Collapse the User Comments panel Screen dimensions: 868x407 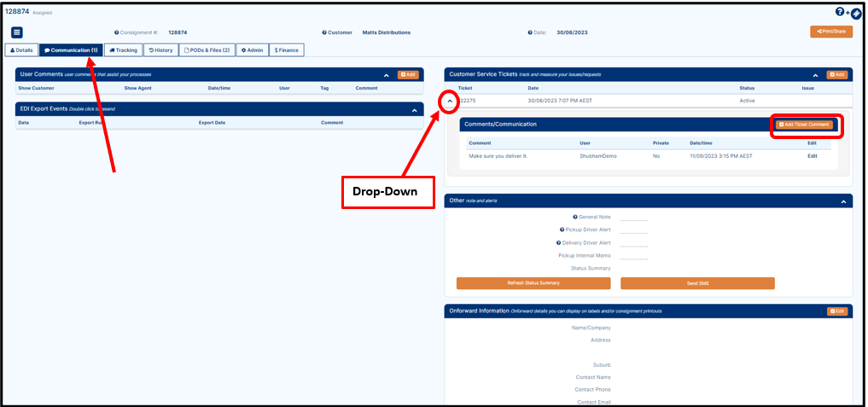386,75
